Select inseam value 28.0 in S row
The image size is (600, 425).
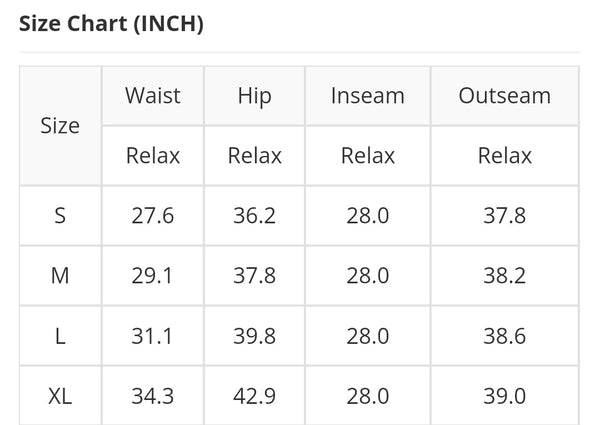click(368, 215)
